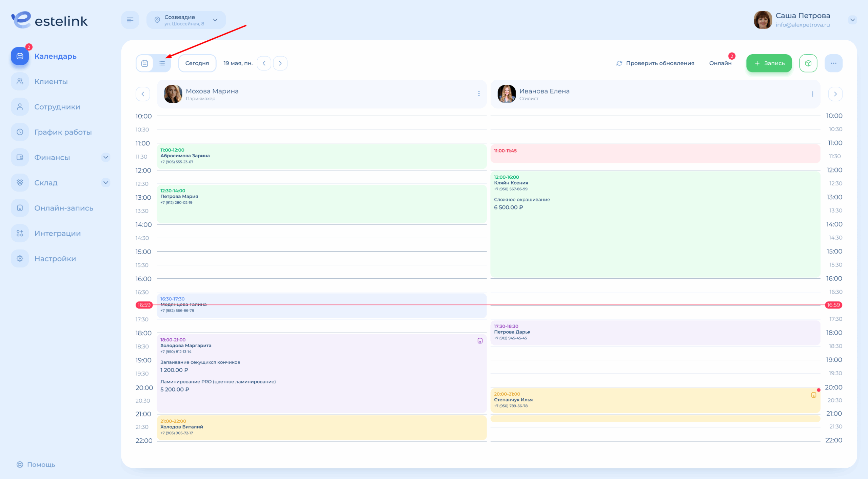
Task: Open Календарь in the sidebar
Action: (x=55, y=56)
